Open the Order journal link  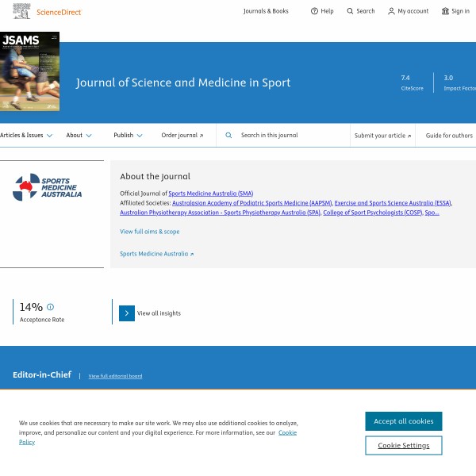tap(182, 136)
